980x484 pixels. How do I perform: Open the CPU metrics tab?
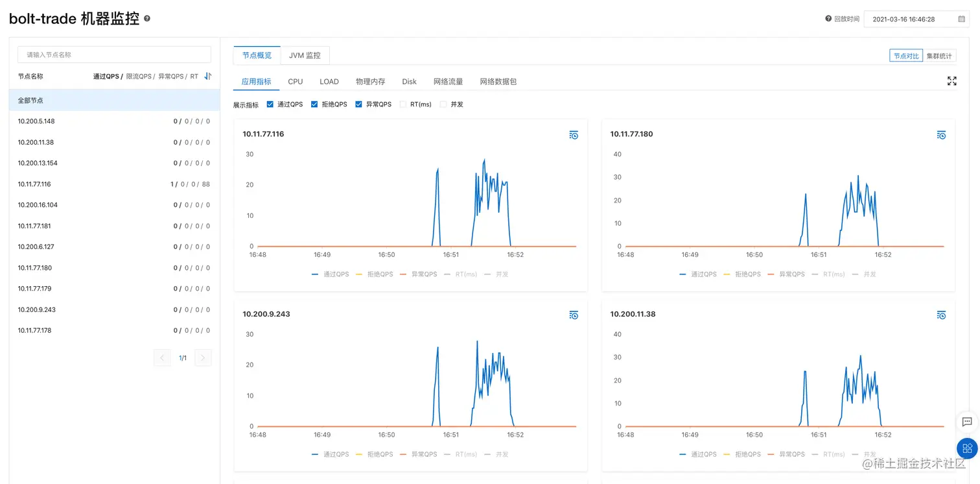(295, 81)
